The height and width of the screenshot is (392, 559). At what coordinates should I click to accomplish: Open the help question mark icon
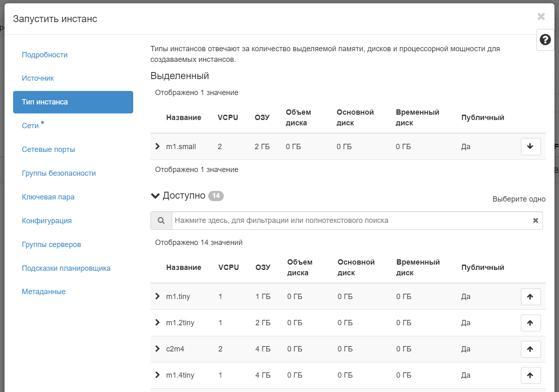(x=545, y=39)
